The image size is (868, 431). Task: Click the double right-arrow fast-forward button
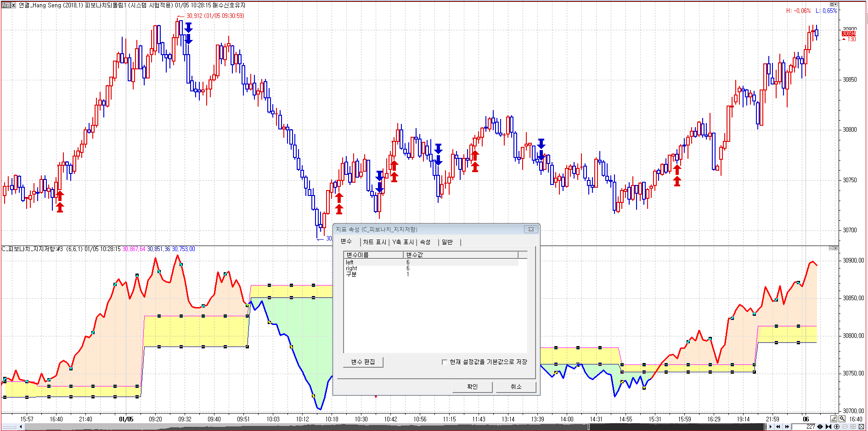(787, 427)
